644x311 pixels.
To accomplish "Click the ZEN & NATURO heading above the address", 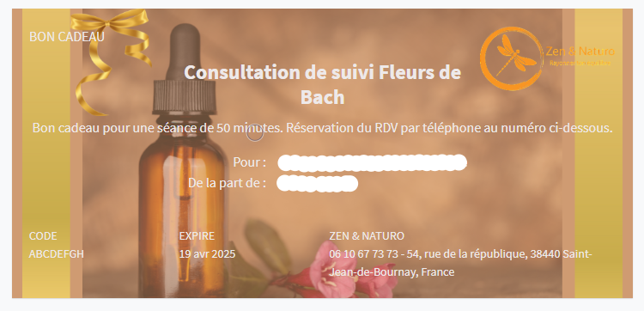I will [x=367, y=235].
